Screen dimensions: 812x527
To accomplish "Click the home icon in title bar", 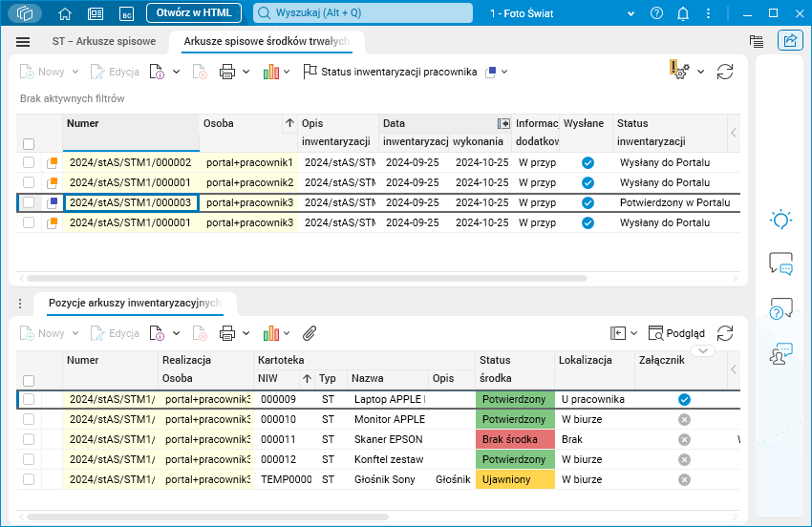I will coord(65,13).
